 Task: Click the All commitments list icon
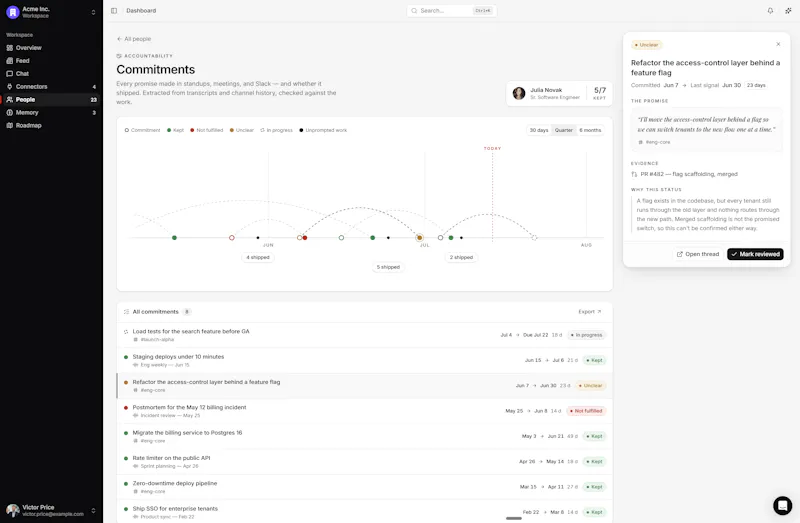point(126,312)
